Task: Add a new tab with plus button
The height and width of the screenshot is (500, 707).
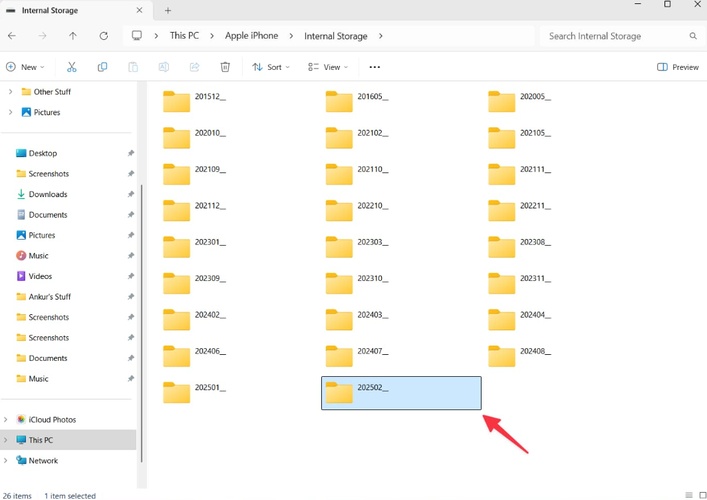Action: 168,10
